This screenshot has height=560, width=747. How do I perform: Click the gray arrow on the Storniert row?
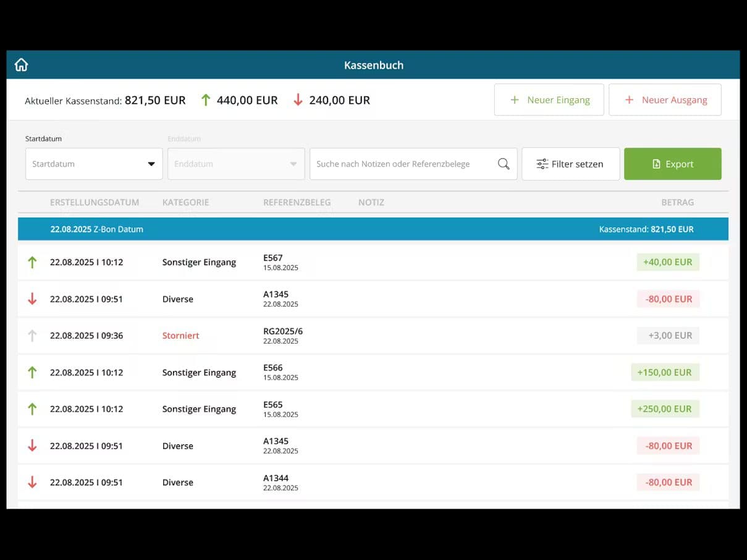tap(32, 336)
